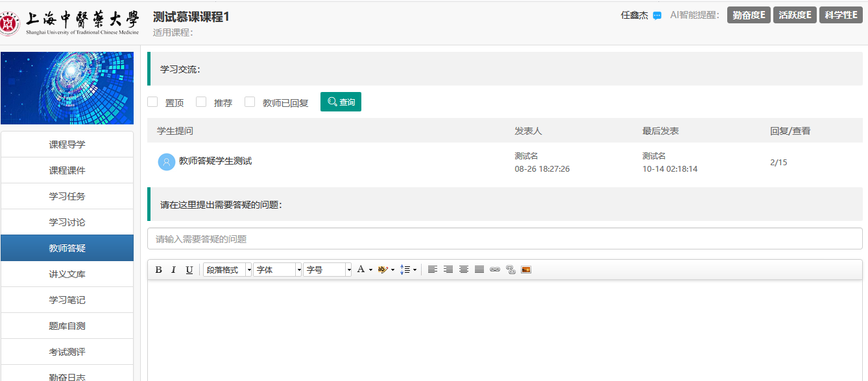Insert a hyperlink via the link icon
The height and width of the screenshot is (381, 868).
pyautogui.click(x=495, y=270)
